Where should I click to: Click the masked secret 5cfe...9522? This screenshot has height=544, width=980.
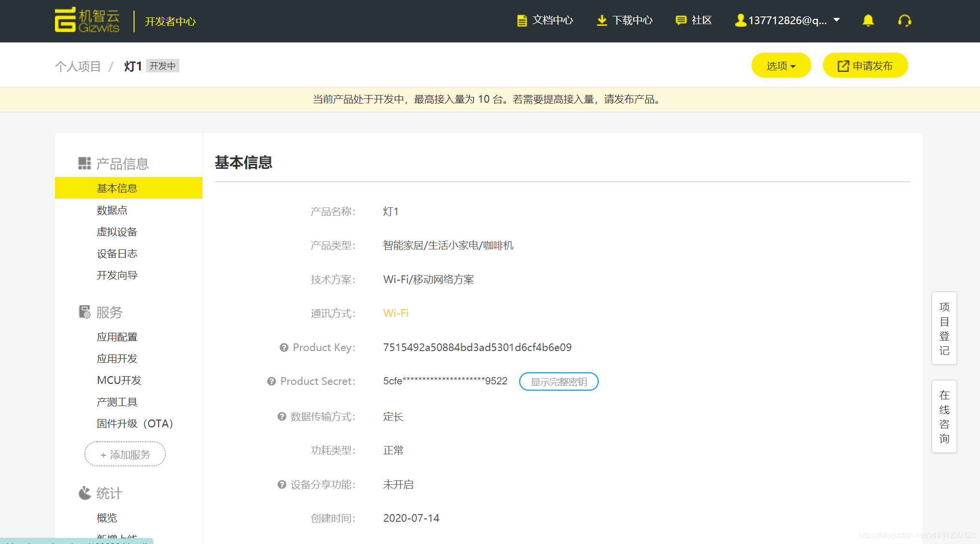point(445,381)
